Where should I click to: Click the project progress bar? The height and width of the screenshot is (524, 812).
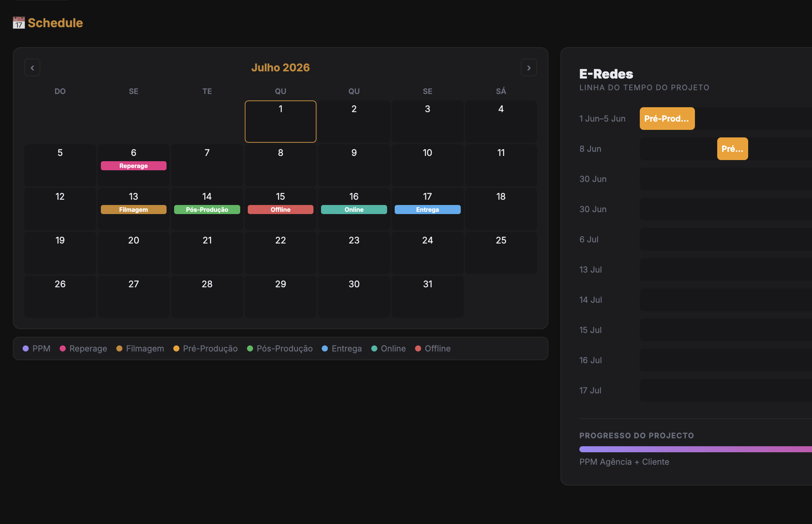click(696, 449)
